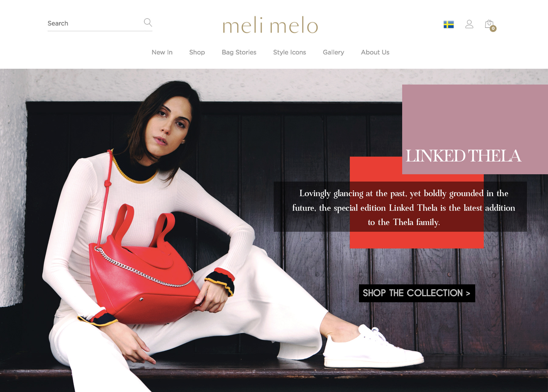
Task: Click the LINKED THELA heading banner
Action: click(x=463, y=156)
